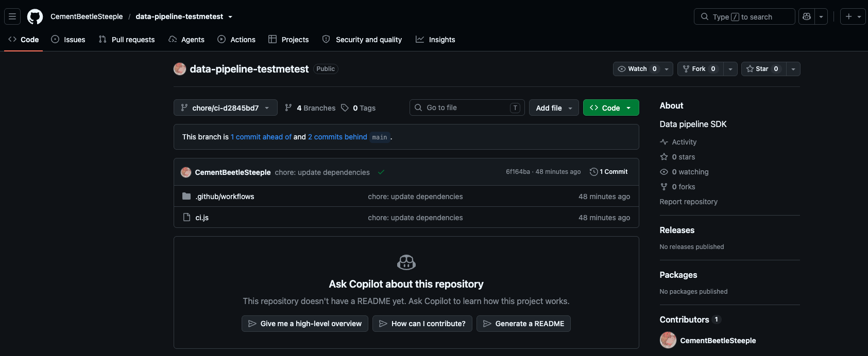Click the contributor avatar in Contributors section
Image resolution: width=868 pixels, height=356 pixels.
668,340
